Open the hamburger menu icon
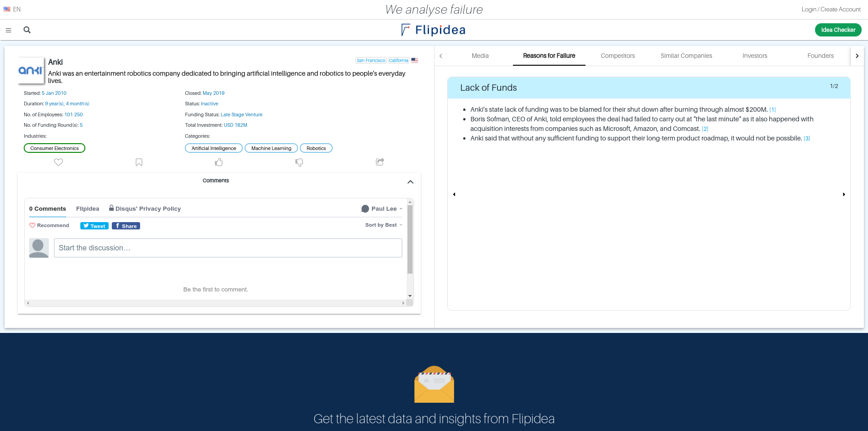868x431 pixels. click(x=8, y=30)
